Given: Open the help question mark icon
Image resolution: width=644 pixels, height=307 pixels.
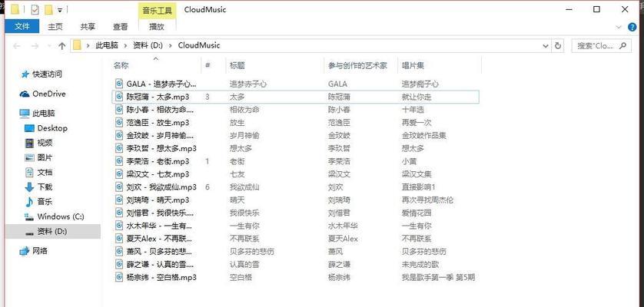Looking at the screenshot, I should pos(632,27).
